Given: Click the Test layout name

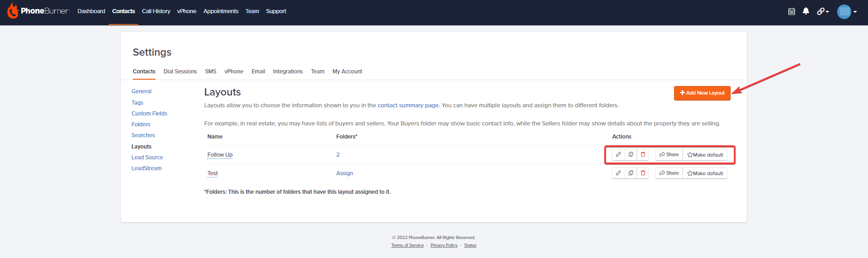Looking at the screenshot, I should point(213,173).
